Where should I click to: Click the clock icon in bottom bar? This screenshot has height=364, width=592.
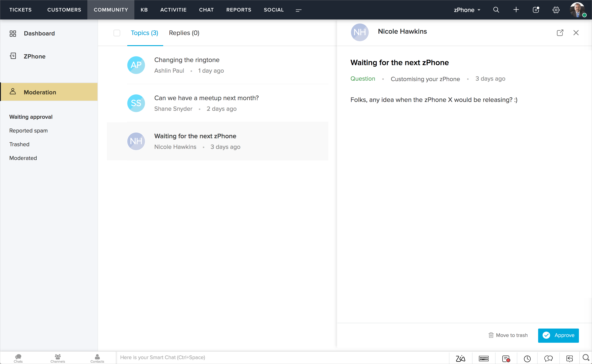click(x=527, y=358)
